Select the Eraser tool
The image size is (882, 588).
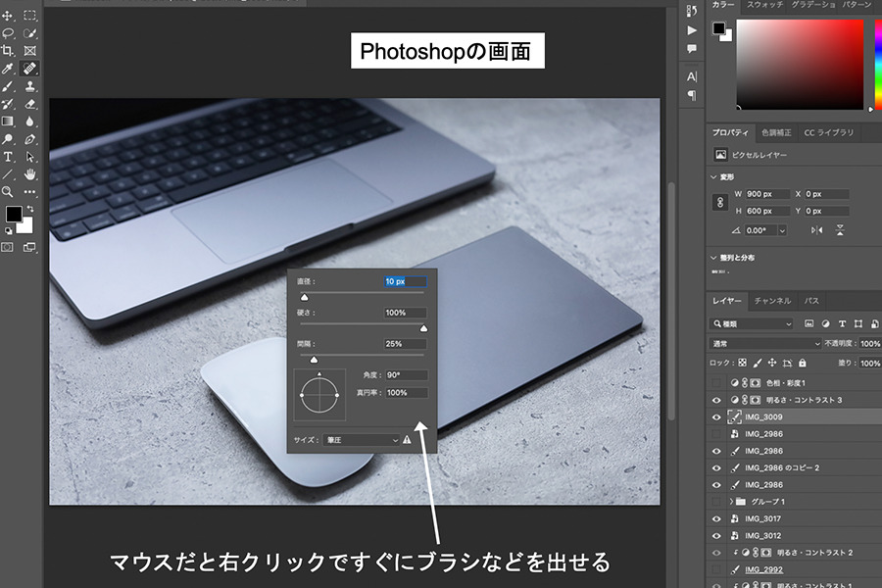click(x=30, y=104)
